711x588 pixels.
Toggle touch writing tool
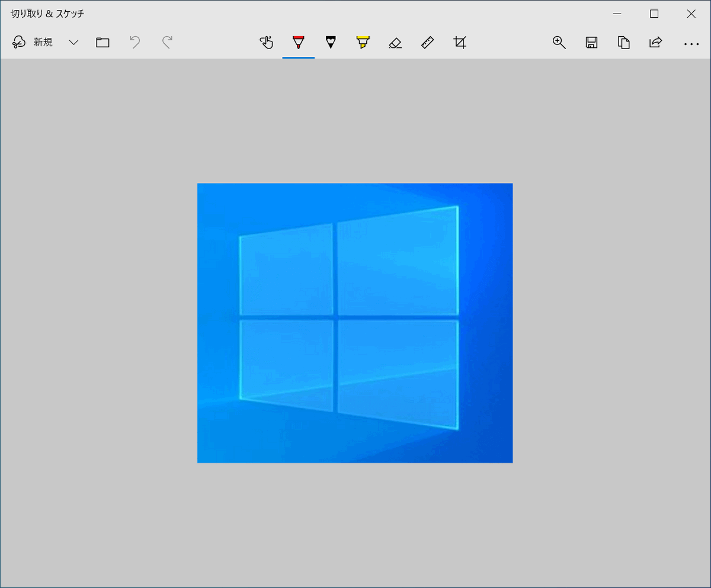[266, 42]
